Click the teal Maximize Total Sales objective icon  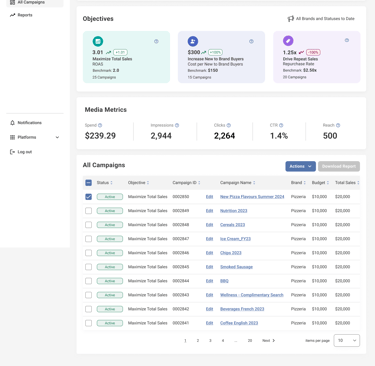point(98,41)
